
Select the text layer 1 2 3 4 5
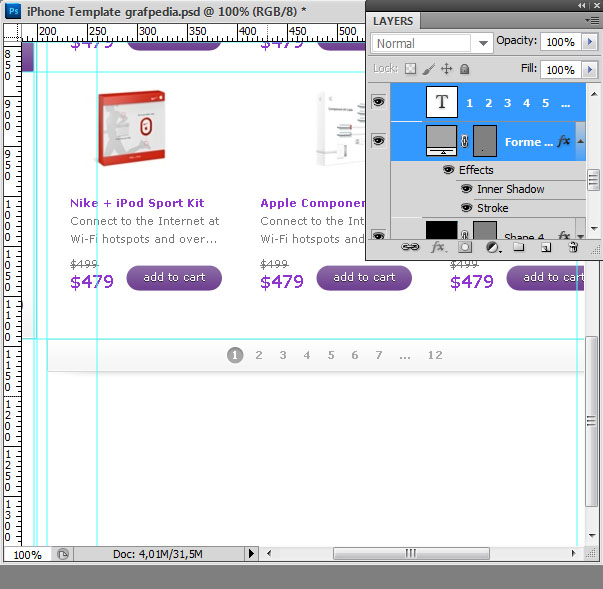click(x=488, y=102)
